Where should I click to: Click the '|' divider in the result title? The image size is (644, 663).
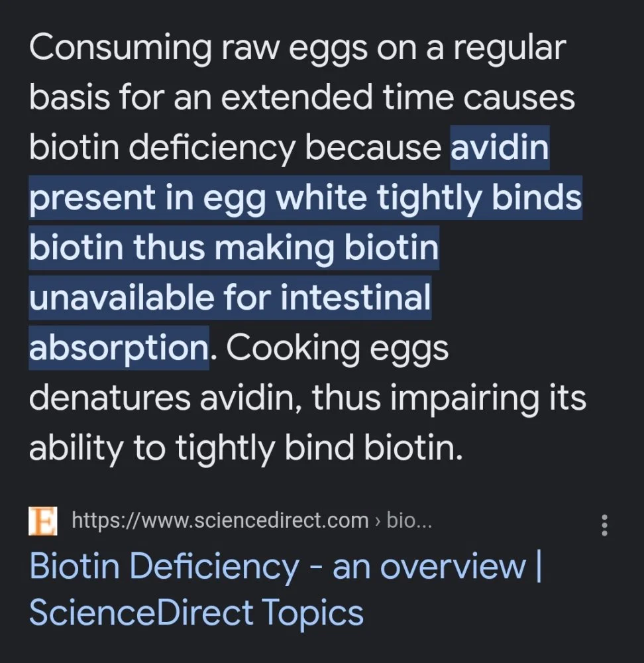click(x=537, y=566)
